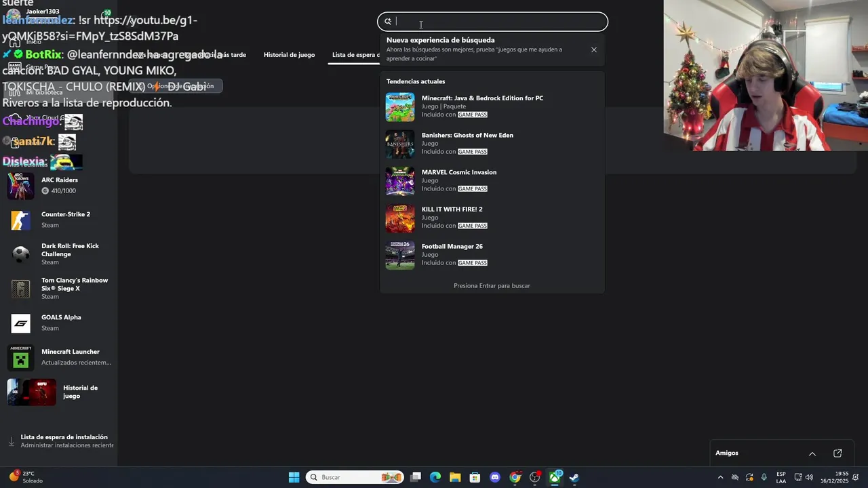Open the MARVEL Cosmic Invasion cover icon
Screen dimensions: 868x488
[400, 181]
